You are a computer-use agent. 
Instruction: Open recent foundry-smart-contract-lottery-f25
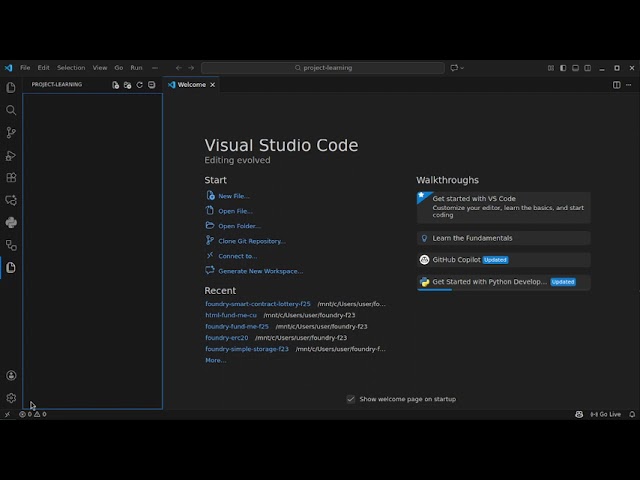pyautogui.click(x=258, y=304)
